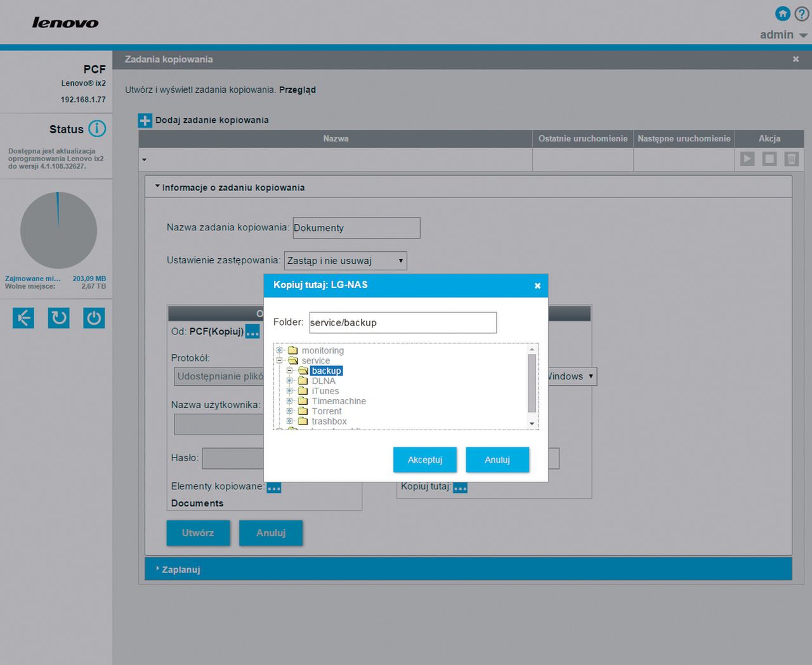Open the help question mark icon
This screenshot has height=665, width=812.
802,13
